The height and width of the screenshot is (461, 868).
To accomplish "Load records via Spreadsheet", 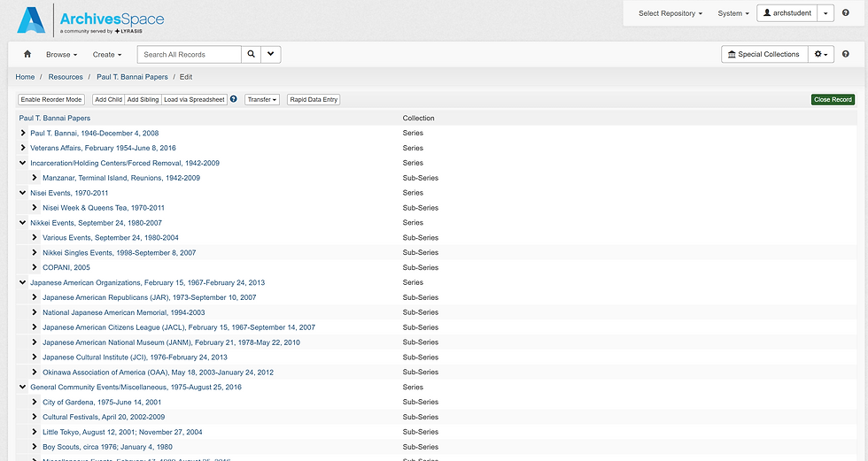I will coord(194,99).
